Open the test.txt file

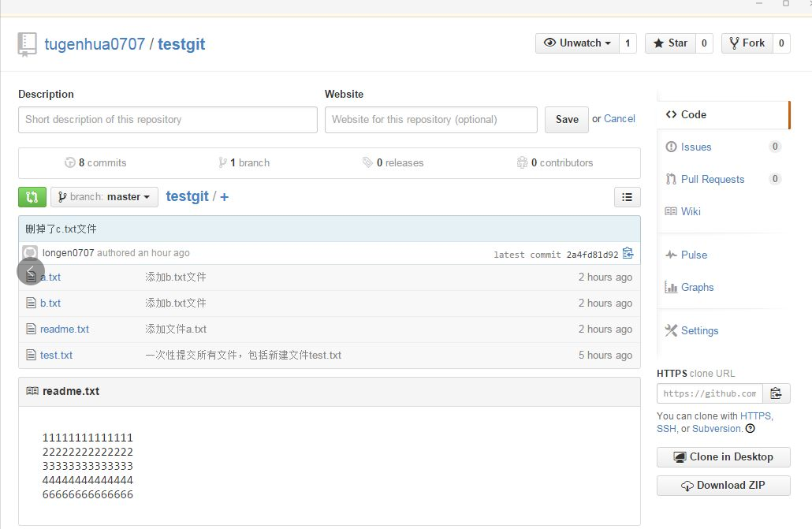tap(57, 355)
